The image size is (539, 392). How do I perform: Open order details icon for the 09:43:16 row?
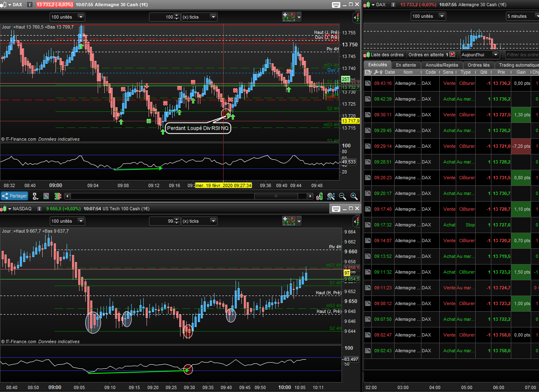368,83
